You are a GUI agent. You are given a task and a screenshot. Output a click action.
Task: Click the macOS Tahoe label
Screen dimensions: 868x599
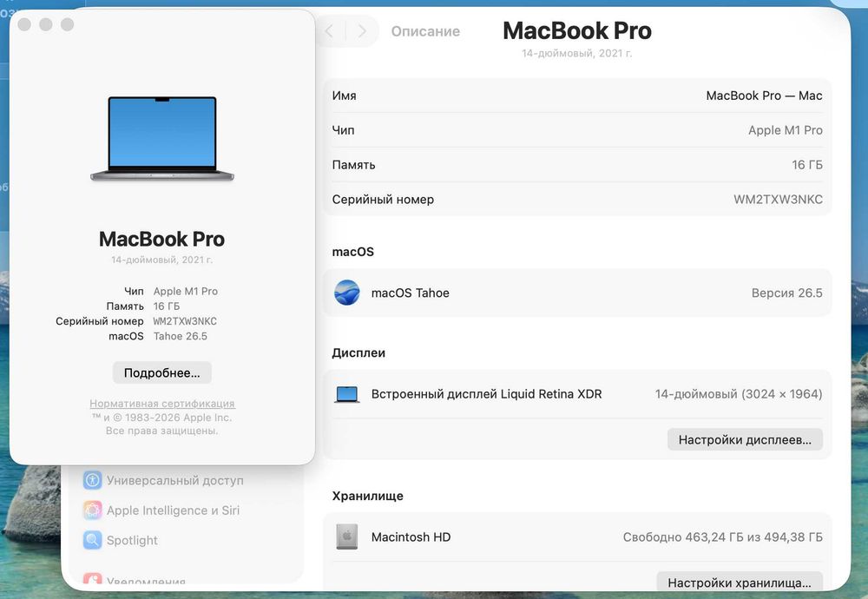tap(411, 293)
